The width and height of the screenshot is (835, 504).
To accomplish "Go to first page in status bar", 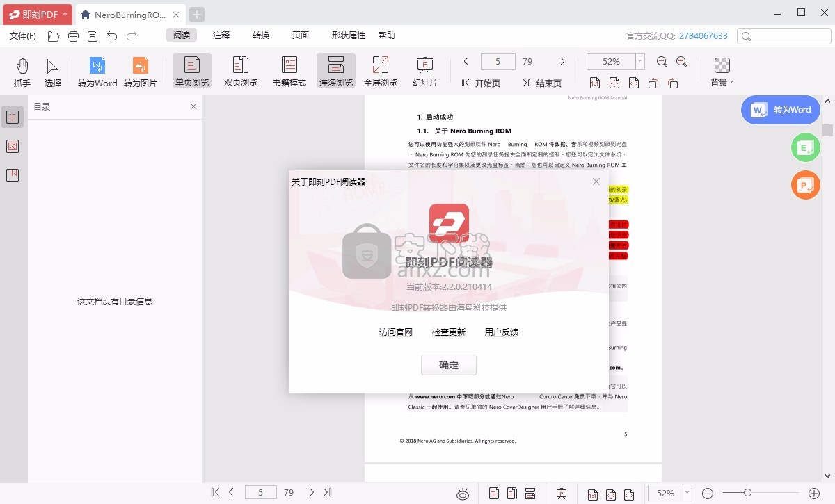I will click(216, 493).
